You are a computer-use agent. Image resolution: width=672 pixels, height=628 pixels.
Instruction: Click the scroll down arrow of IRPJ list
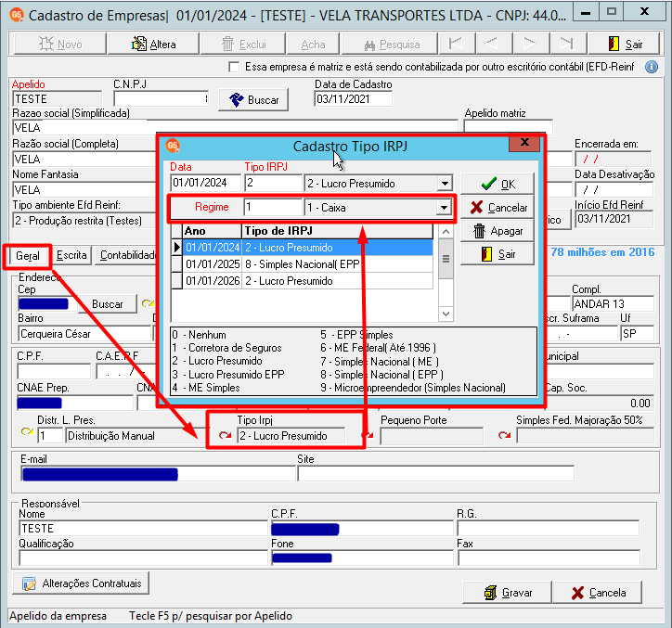click(446, 314)
